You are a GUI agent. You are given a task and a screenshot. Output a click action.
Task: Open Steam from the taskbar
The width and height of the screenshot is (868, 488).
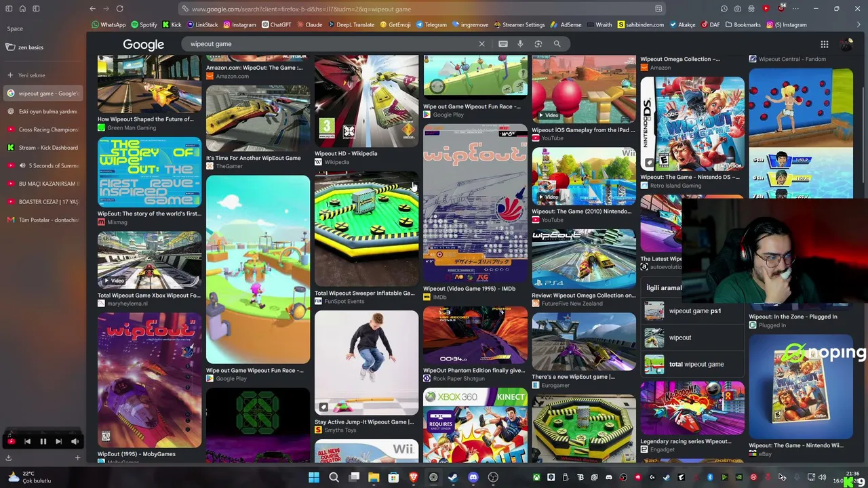[453, 478]
